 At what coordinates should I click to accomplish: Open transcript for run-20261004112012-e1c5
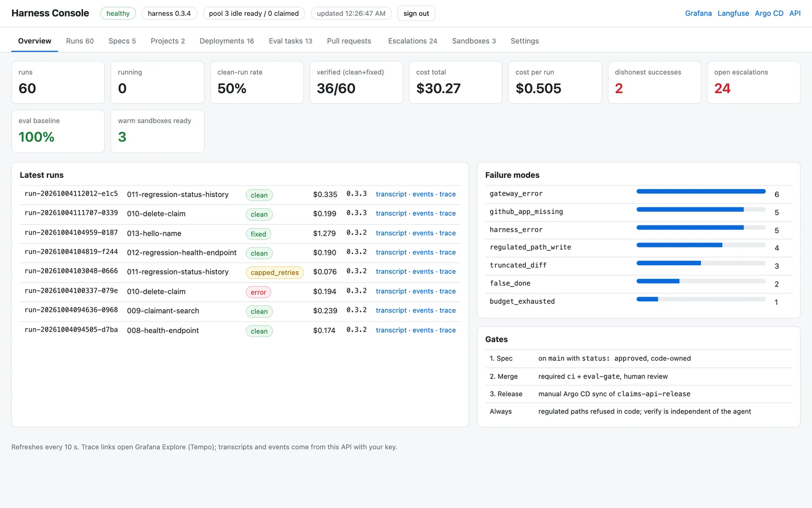click(x=391, y=194)
